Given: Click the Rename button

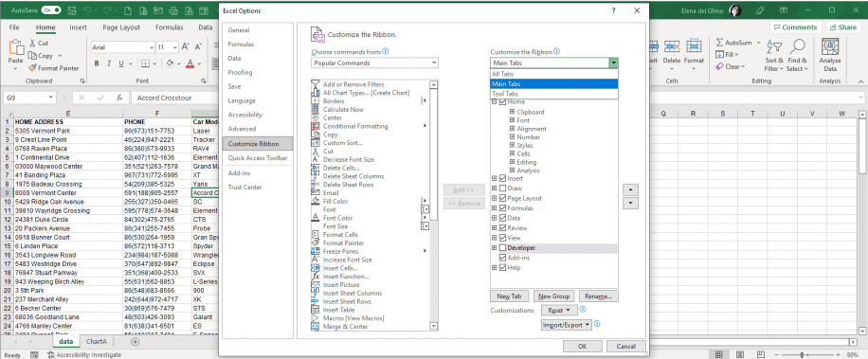Looking at the screenshot, I should tap(599, 296).
